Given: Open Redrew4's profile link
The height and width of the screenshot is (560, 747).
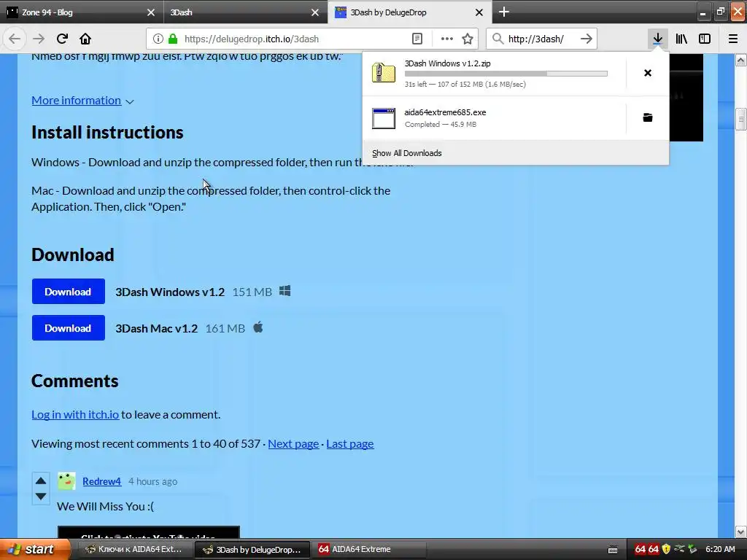Looking at the screenshot, I should (x=102, y=481).
